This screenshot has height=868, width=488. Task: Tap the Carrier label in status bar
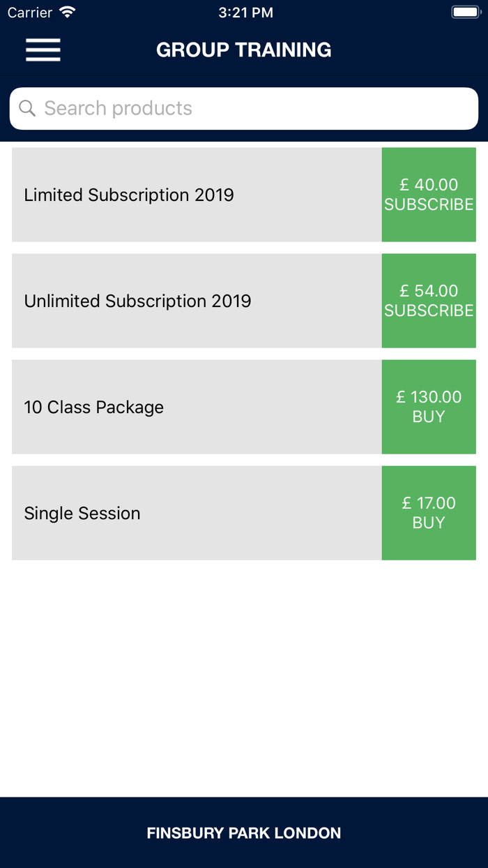pyautogui.click(x=30, y=13)
